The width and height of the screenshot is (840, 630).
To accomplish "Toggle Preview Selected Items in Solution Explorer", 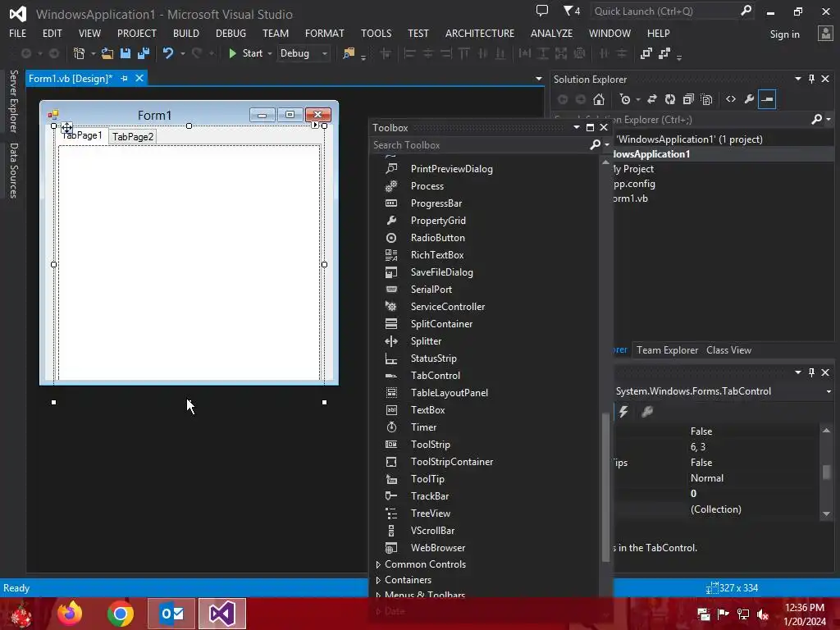I will 767,99.
